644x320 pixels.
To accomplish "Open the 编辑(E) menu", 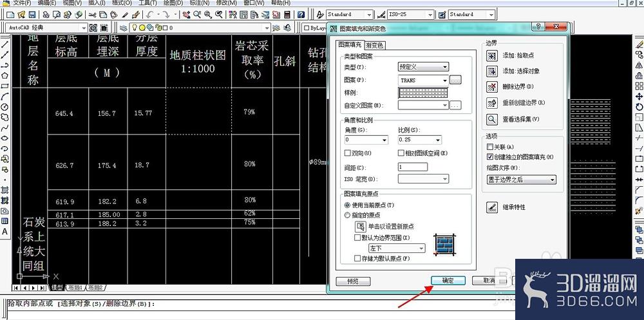I will pyautogui.click(x=47, y=3).
